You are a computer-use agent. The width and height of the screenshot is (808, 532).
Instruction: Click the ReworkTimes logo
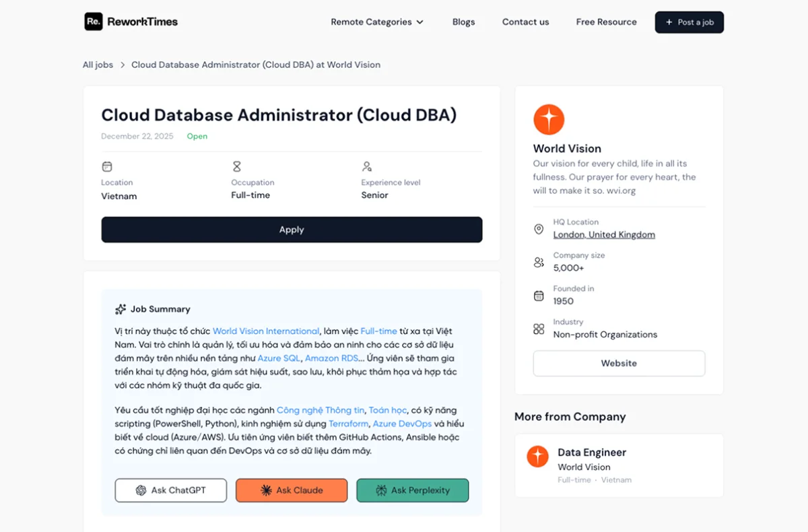click(131, 22)
